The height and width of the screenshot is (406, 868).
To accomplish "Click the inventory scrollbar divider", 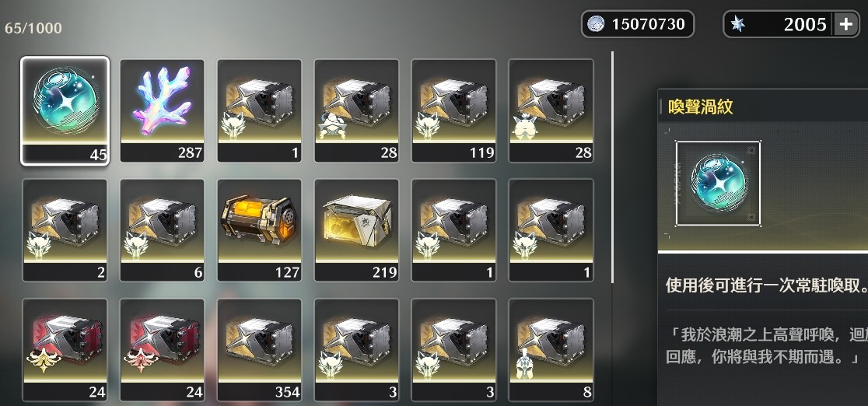I will 612,167.
